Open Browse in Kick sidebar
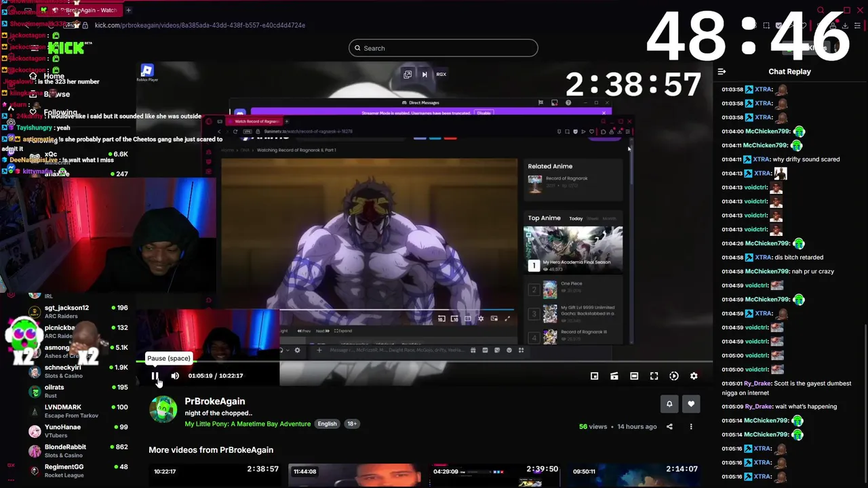868x488 pixels. coord(50,94)
